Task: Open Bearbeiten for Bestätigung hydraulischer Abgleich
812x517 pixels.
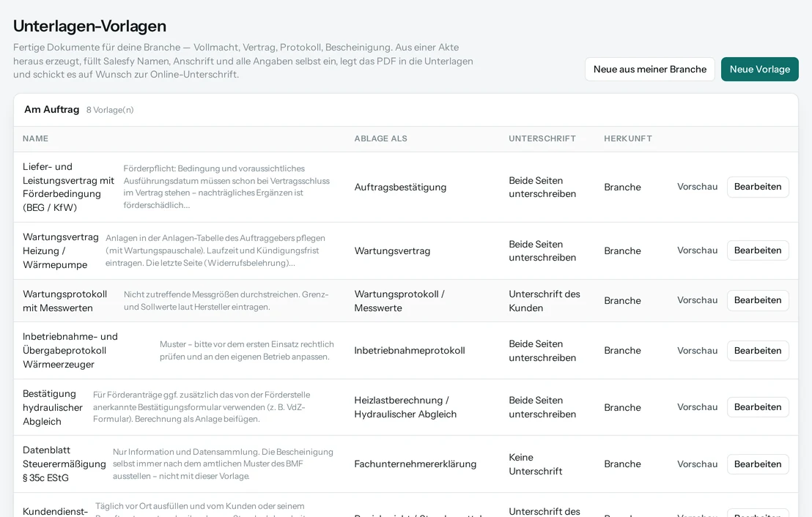Action: (x=758, y=407)
